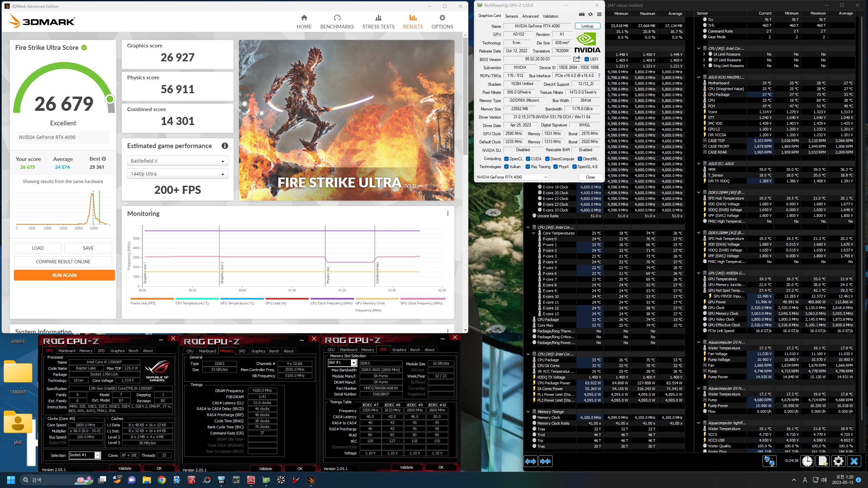Click the LOAD button in 3DMark
The image size is (868, 488).
coord(38,248)
